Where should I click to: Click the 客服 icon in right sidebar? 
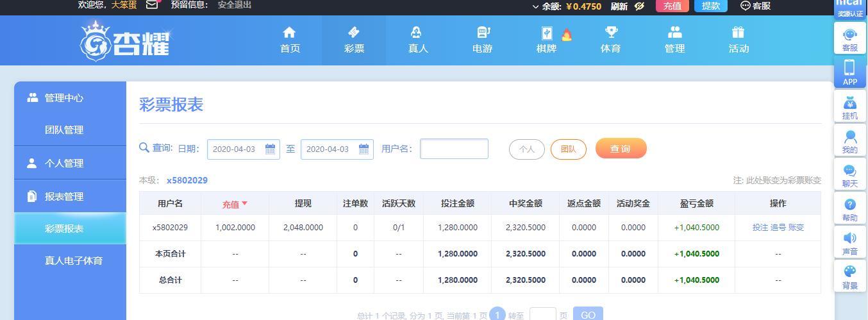pyautogui.click(x=850, y=38)
